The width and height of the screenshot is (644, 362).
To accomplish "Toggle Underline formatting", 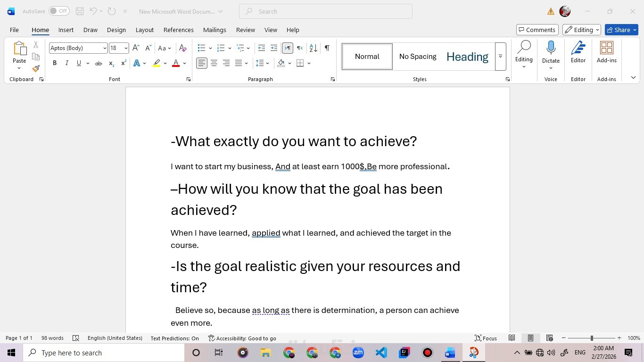I will [79, 63].
